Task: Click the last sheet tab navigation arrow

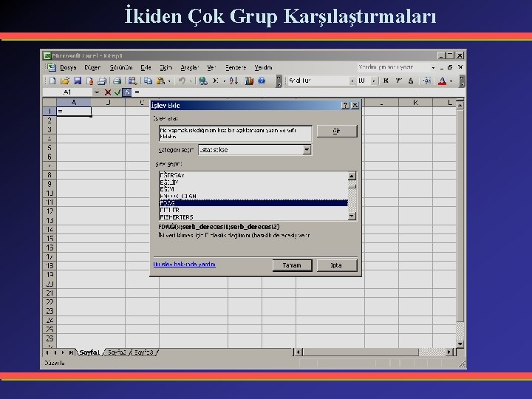Action: (71, 352)
